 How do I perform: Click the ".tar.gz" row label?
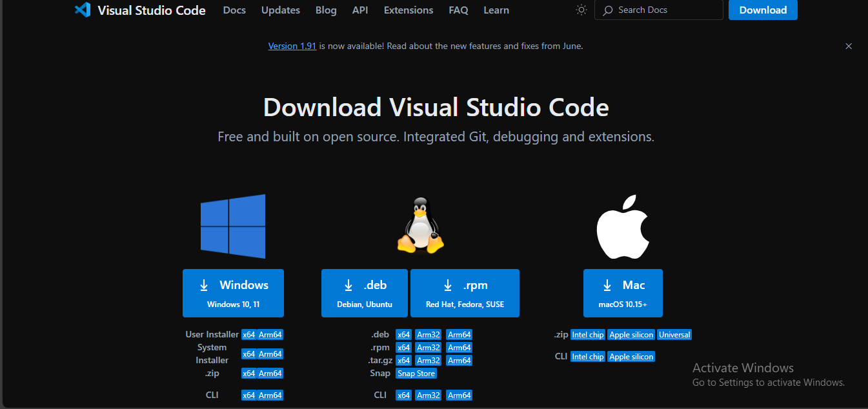[x=379, y=360]
